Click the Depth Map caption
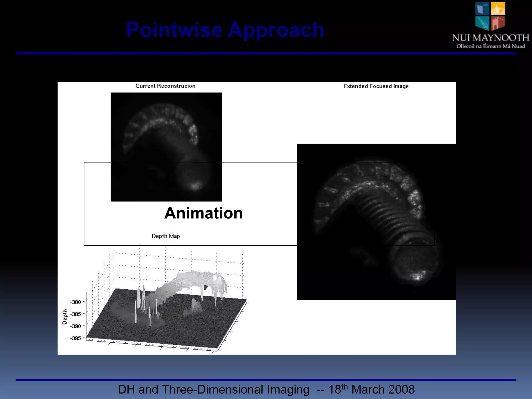This screenshot has width=532, height=399. tap(166, 236)
